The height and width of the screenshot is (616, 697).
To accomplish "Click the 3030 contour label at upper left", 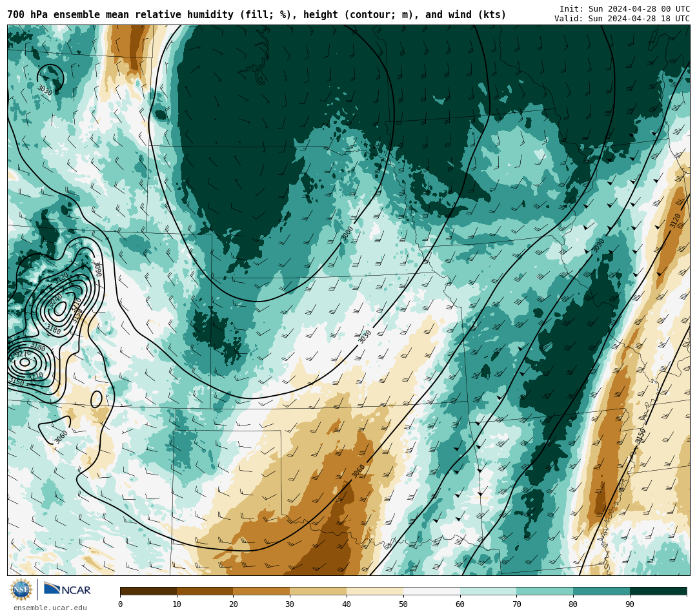I will click(45, 90).
